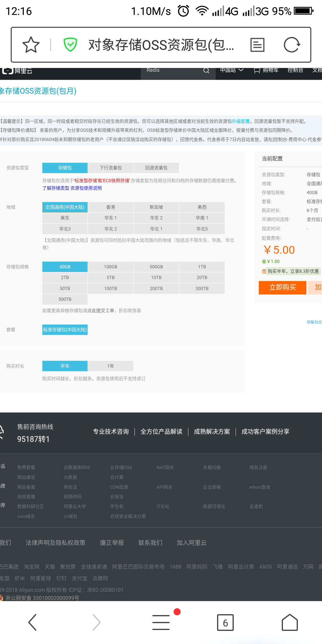Open the shopping cart 购物车
This screenshot has height=644, width=322.
[x=266, y=70]
